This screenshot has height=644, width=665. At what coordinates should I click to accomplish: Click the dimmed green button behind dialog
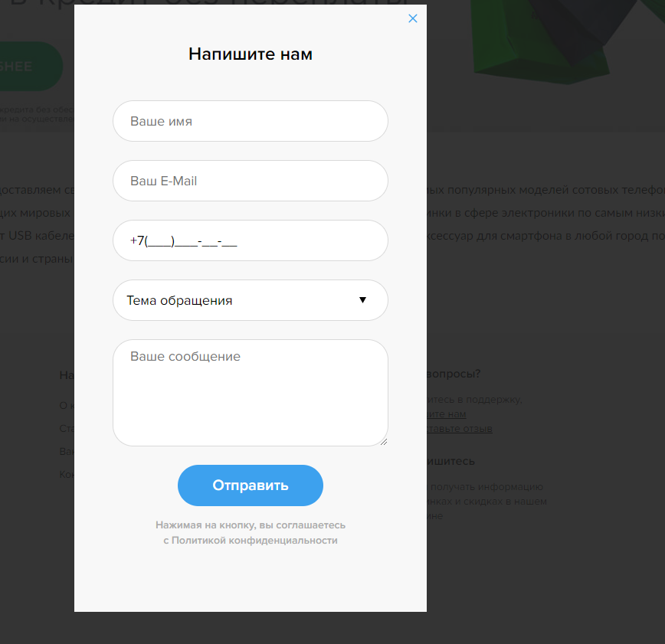click(31, 67)
